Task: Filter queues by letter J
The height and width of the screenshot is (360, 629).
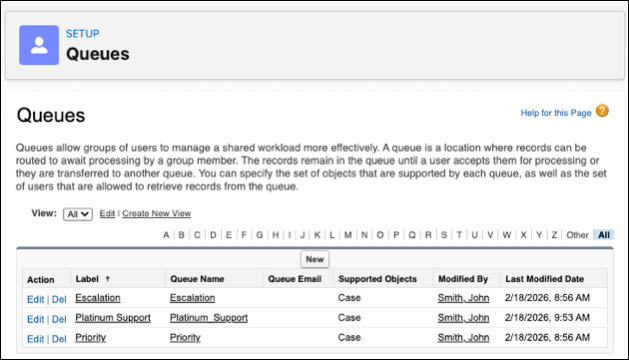Action: click(302, 235)
